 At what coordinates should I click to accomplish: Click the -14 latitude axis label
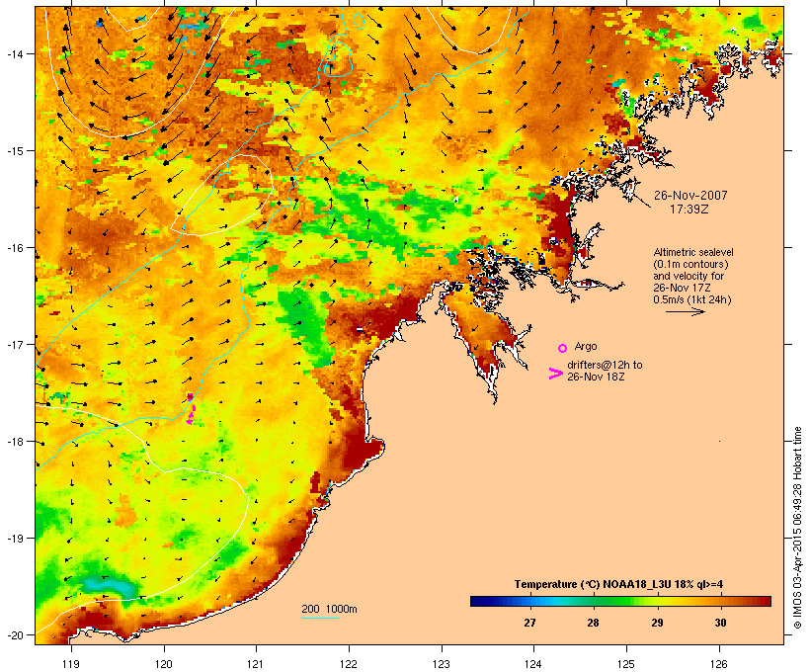(x=14, y=53)
